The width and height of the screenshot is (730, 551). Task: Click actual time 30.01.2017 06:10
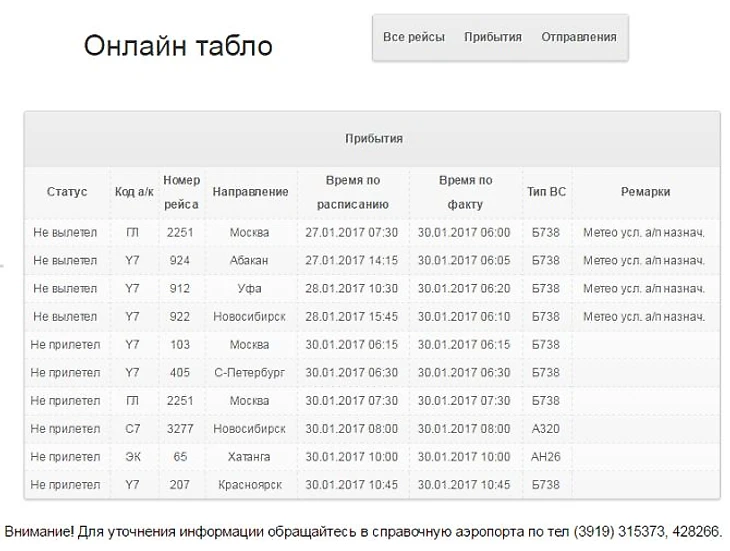pyautogui.click(x=464, y=316)
